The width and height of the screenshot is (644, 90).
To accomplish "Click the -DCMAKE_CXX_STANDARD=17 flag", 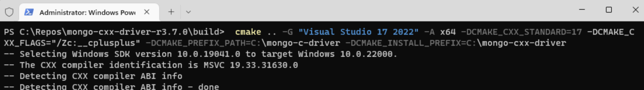I will 521,32.
